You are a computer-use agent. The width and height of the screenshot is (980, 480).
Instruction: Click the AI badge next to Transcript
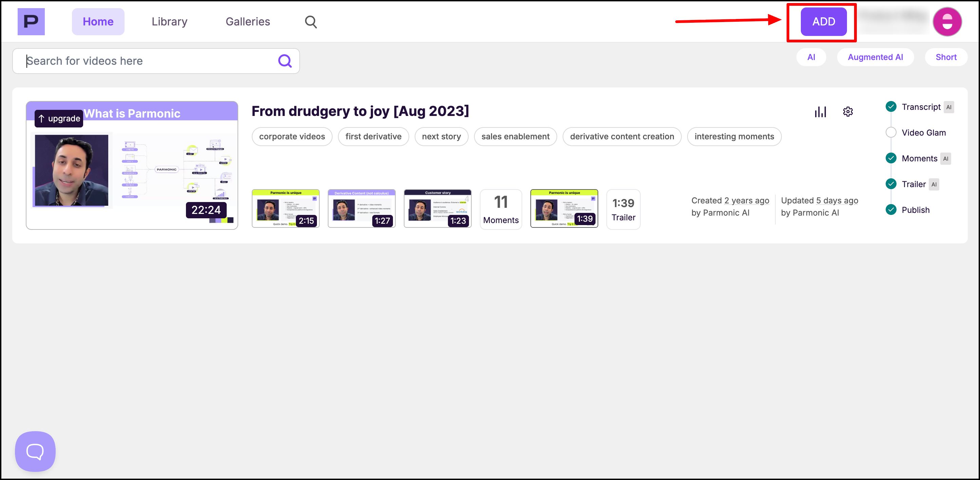[949, 107]
